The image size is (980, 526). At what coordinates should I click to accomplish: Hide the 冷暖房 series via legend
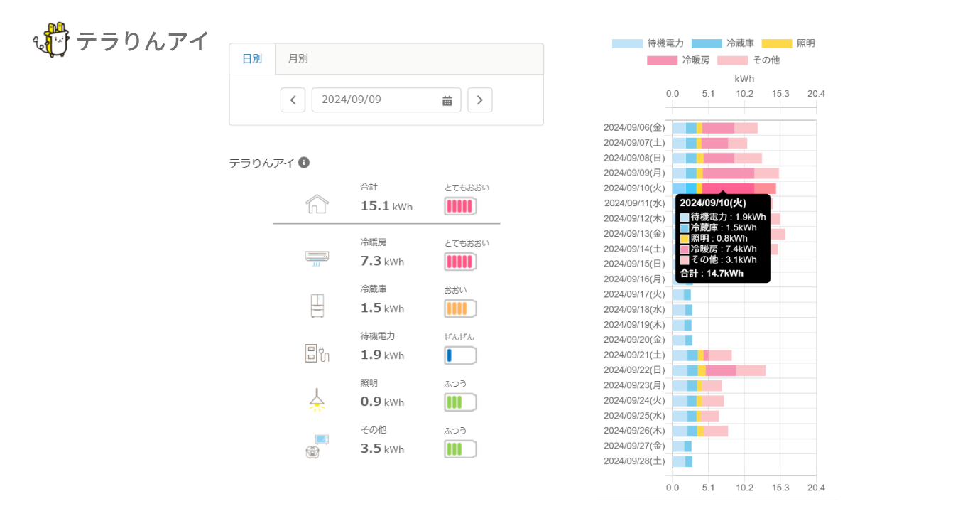click(x=678, y=60)
